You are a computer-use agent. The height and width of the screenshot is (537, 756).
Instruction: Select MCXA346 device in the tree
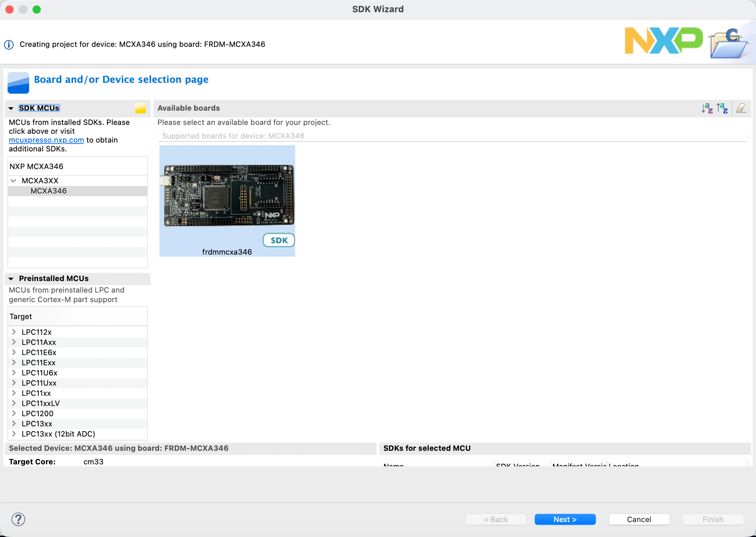[49, 191]
